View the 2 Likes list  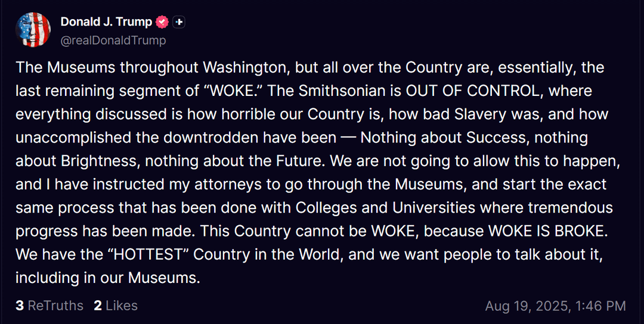coord(116,306)
